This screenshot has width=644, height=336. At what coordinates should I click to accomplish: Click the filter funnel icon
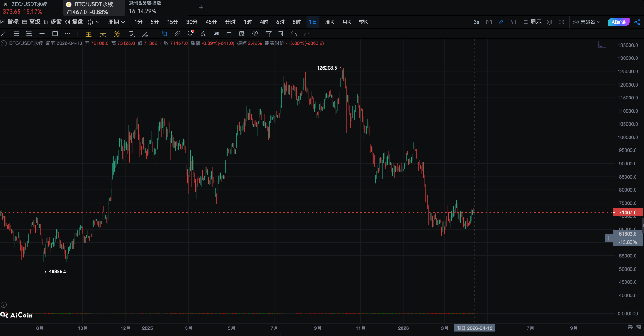click(268, 34)
